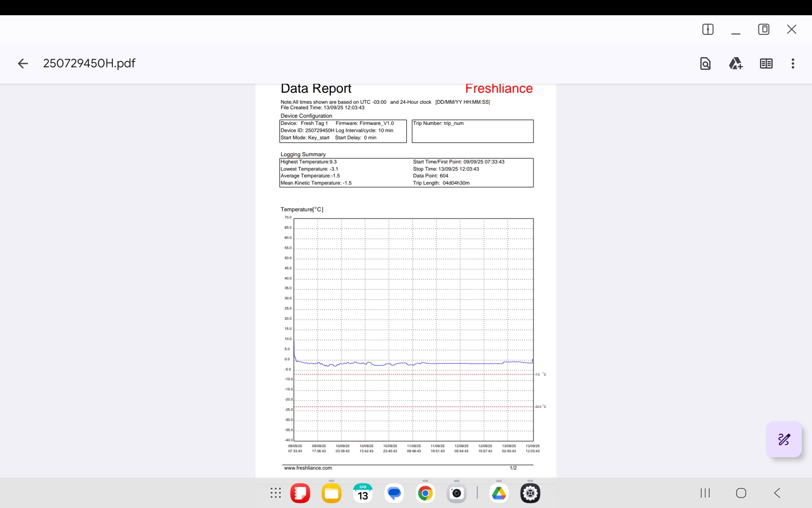Open split-screen window mode icon

pos(708,29)
